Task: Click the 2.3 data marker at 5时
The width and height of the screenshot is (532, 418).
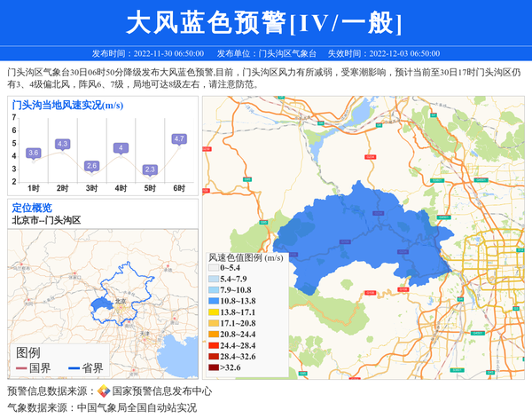Action: 150,170
